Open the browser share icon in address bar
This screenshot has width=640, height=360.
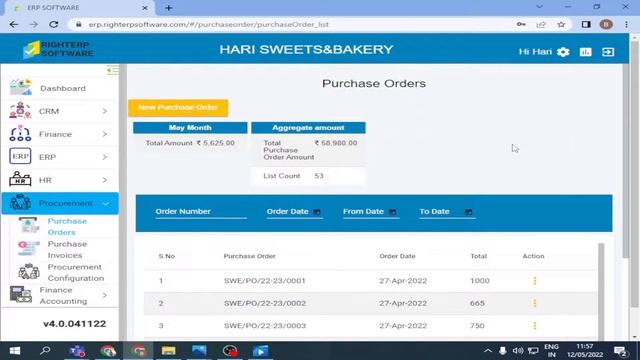[541, 24]
